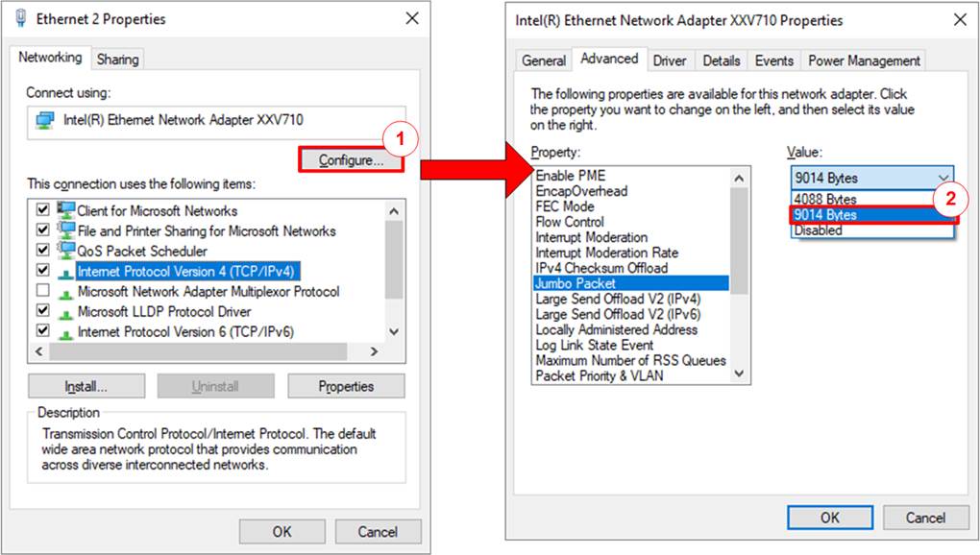Click Cancel in Ethernet 2 Properties window

point(378,532)
